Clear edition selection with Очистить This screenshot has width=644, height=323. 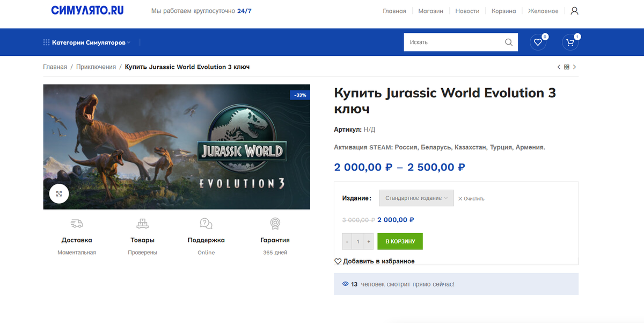point(471,198)
